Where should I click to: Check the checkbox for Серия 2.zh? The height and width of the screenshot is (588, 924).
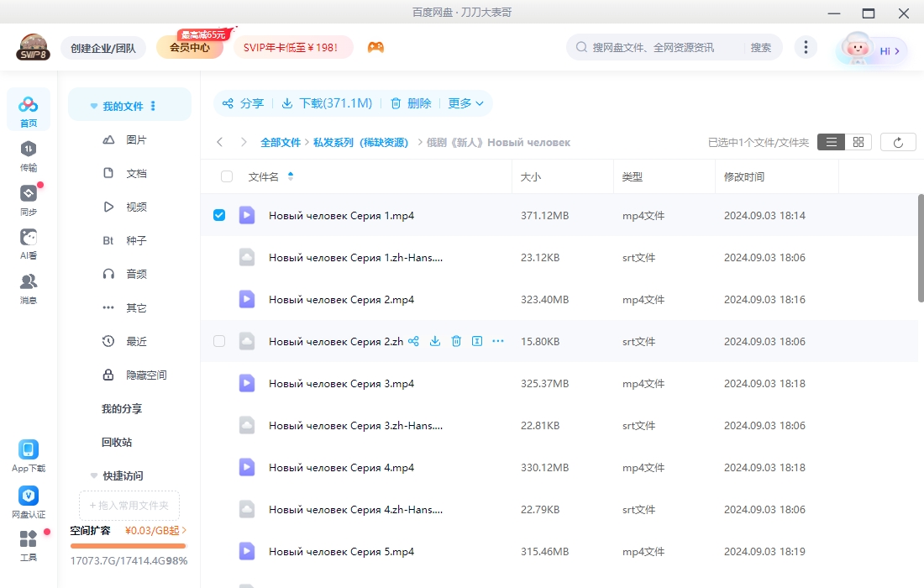(x=219, y=341)
